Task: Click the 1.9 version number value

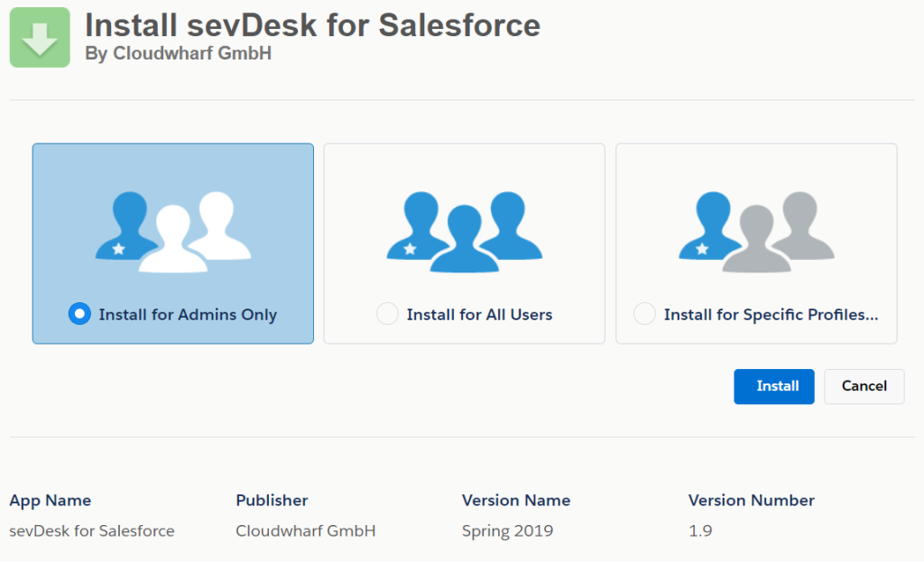Action: click(x=700, y=530)
